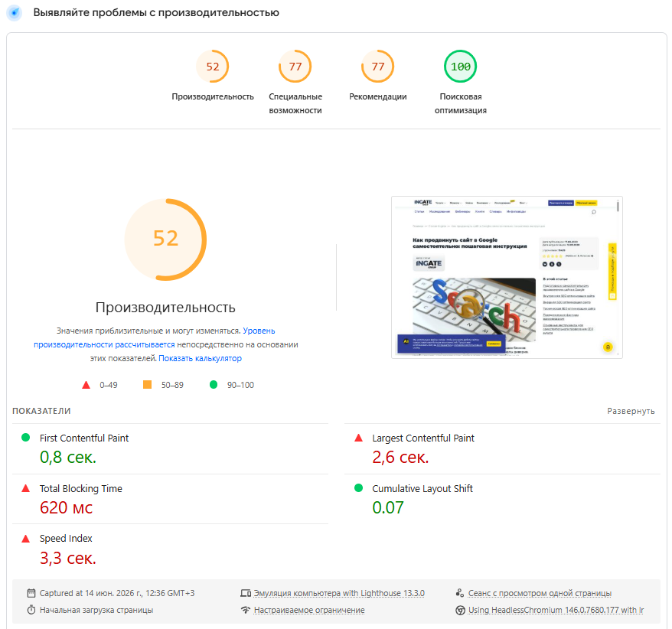Screen dimensions: 672x629
Task: Click the 3,3 сек. value
Action: 68,558
